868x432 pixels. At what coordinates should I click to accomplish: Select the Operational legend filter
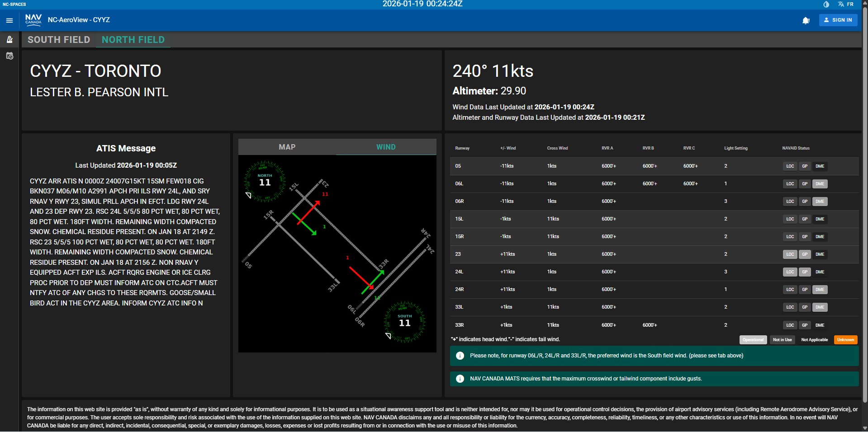[x=753, y=339]
